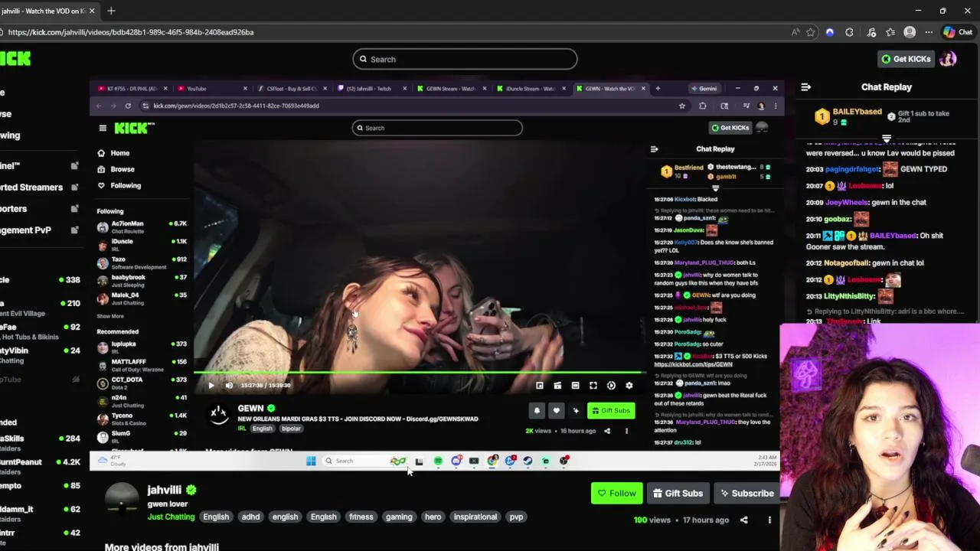Open the Favorites list icon in the outer browser toolbar

point(890,32)
